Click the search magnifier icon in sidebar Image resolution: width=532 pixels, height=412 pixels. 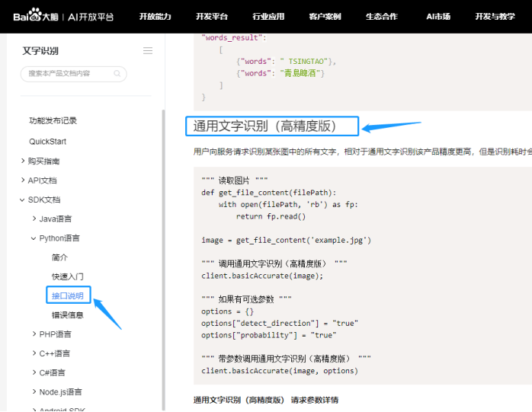tap(117, 74)
